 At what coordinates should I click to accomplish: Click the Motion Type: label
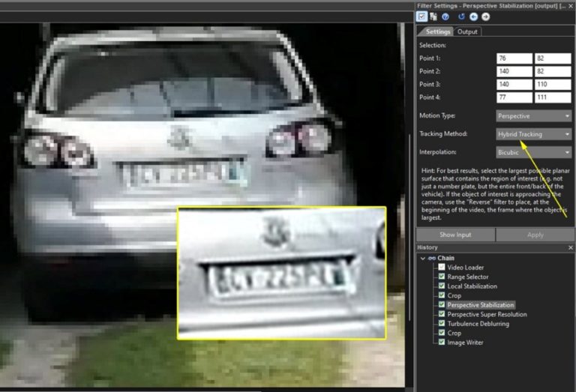click(437, 115)
